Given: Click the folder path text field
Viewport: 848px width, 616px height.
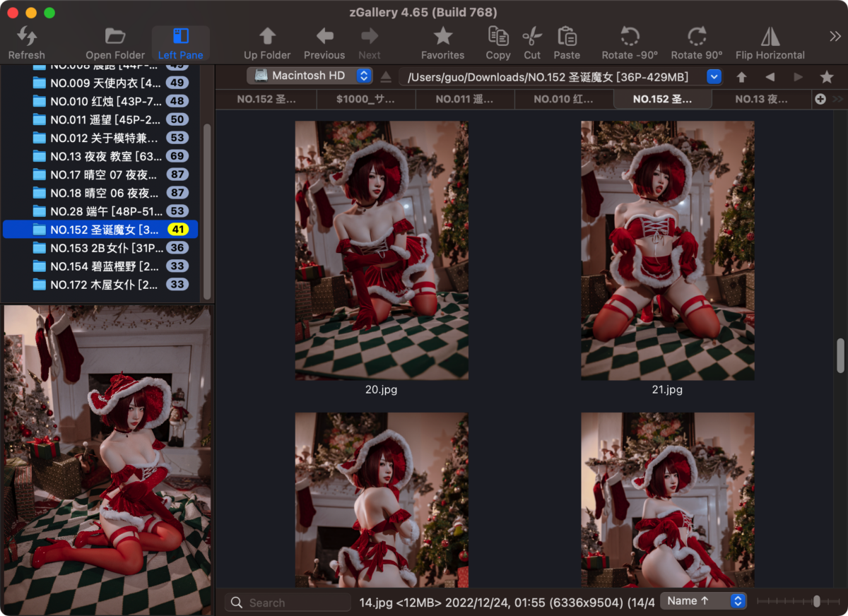Looking at the screenshot, I should coord(553,76).
